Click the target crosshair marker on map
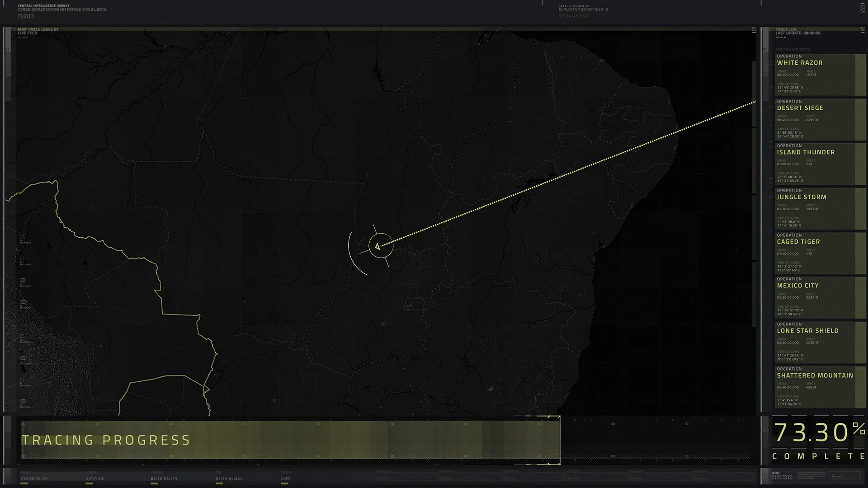This screenshot has height=488, width=868. [x=381, y=246]
